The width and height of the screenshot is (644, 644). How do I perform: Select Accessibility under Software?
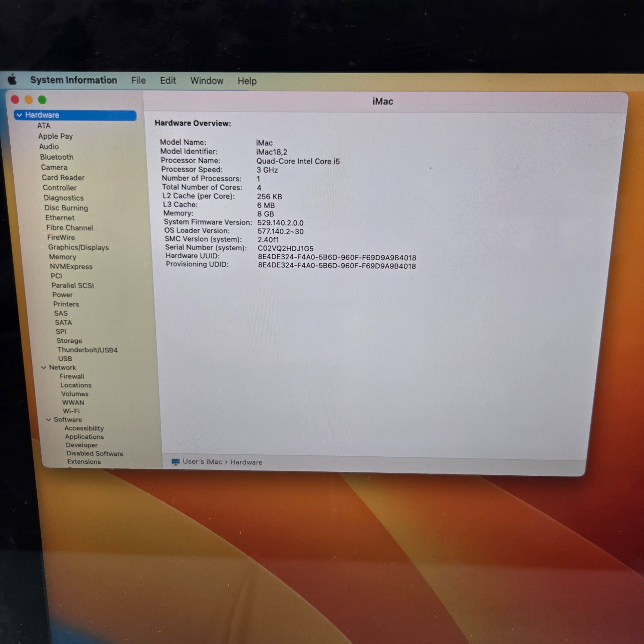(84, 428)
